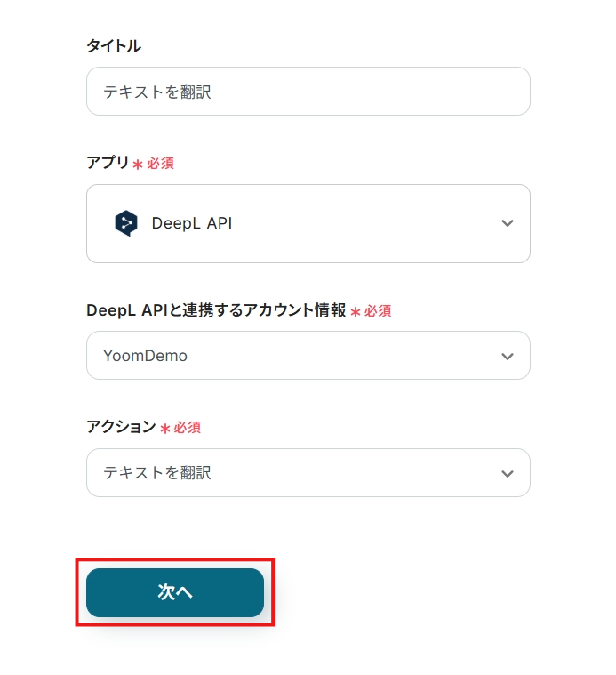Screen dimensions: 616x675
Task: Click the YoomDemo account name text
Action: pyautogui.click(x=146, y=356)
